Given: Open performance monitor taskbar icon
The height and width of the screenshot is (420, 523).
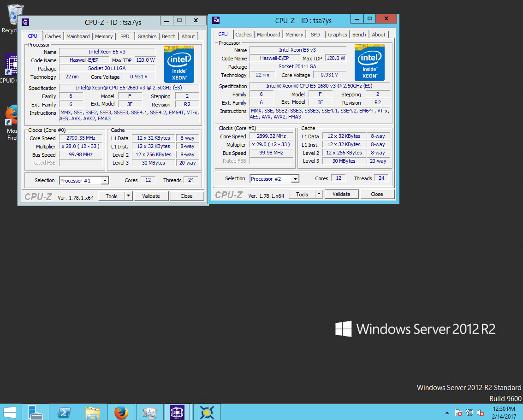Looking at the screenshot, I should point(149,412).
